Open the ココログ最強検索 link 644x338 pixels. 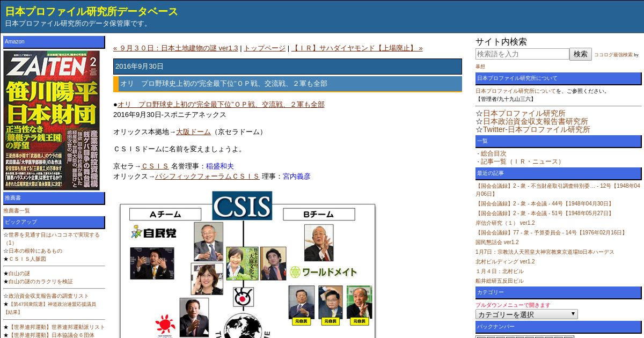613,55
